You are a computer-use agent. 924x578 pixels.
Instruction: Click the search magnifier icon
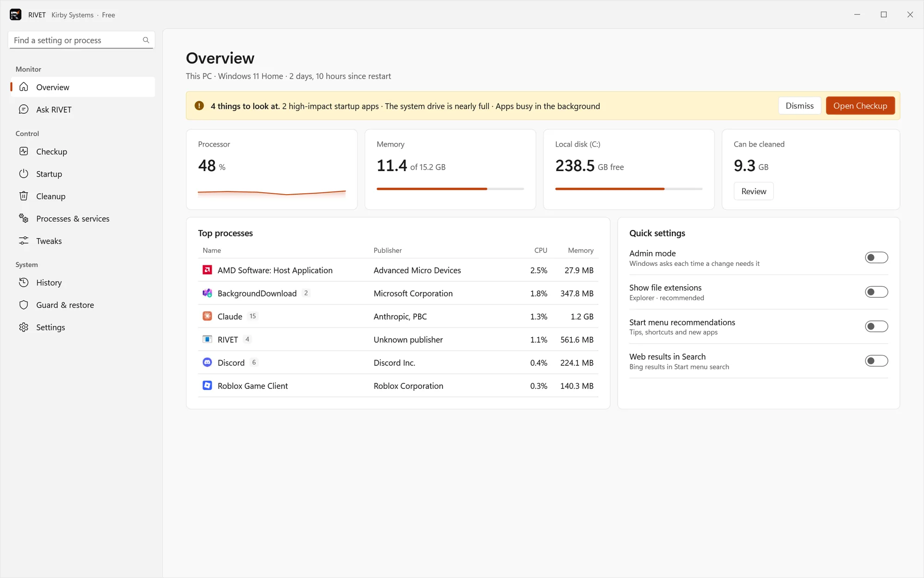[146, 40]
